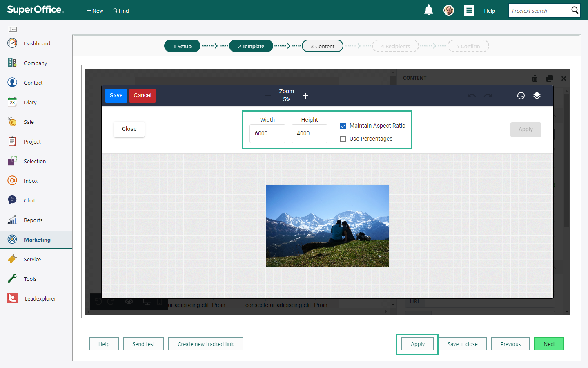Select step 5 Confirm
This screenshot has width=588, height=368.
[468, 46]
